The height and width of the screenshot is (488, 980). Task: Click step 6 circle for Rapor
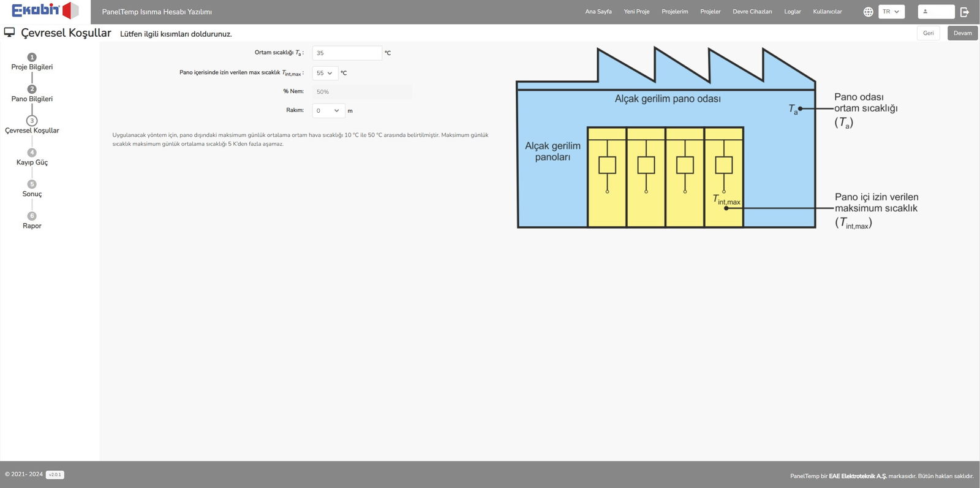(32, 216)
